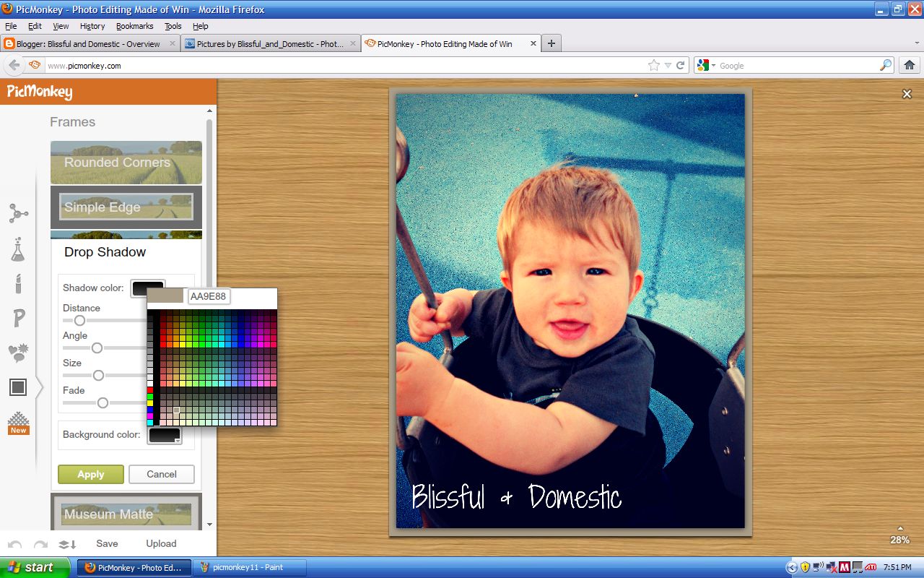Click the flatten layers icon
This screenshot has width=924, height=578.
67,544
